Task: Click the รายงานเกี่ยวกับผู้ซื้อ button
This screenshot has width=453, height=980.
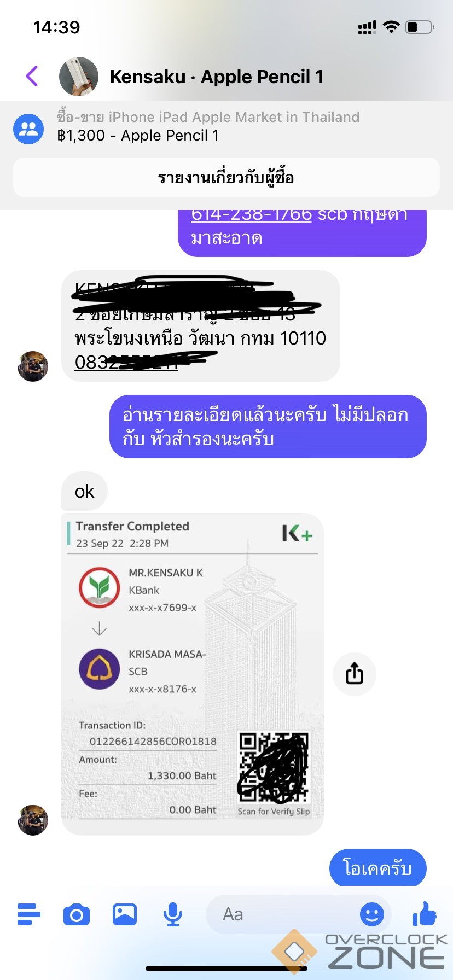Action: coord(226,177)
